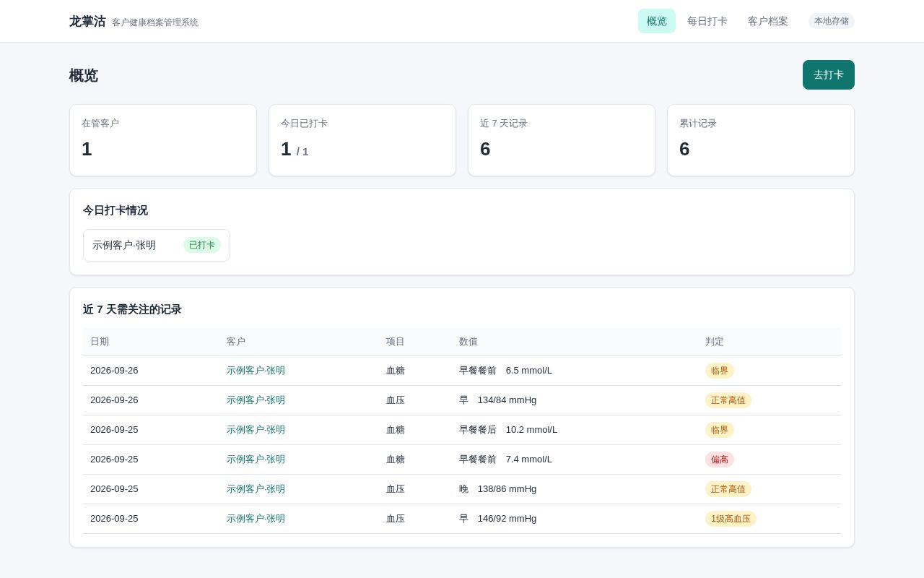924x578 pixels.
Task: Open 示例客户·张明 link in 10.2 mmol/L row
Action: pos(256,430)
